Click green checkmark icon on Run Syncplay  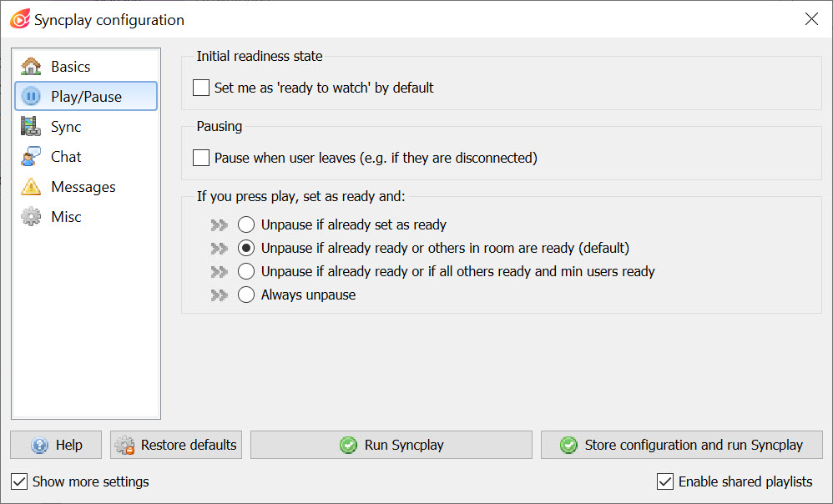[349, 445]
